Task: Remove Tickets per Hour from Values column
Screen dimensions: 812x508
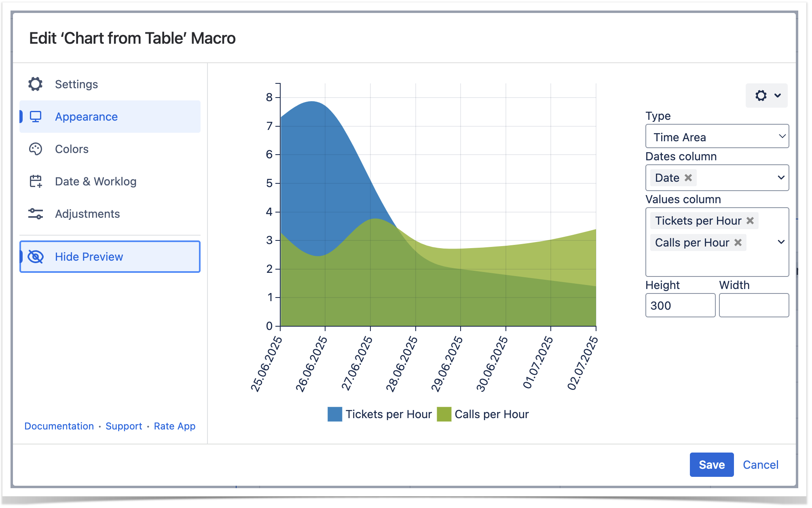Action: (x=750, y=221)
